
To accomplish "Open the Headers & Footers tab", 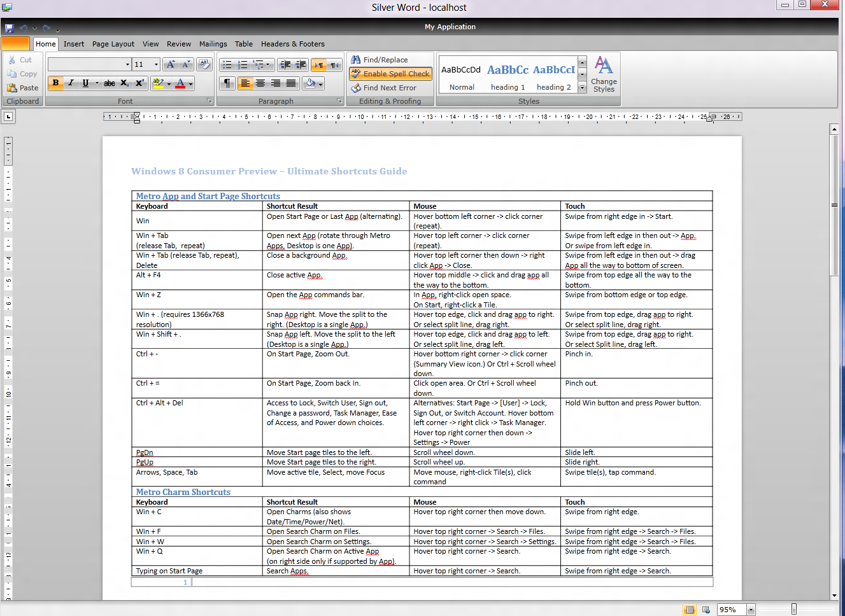I will click(x=293, y=44).
